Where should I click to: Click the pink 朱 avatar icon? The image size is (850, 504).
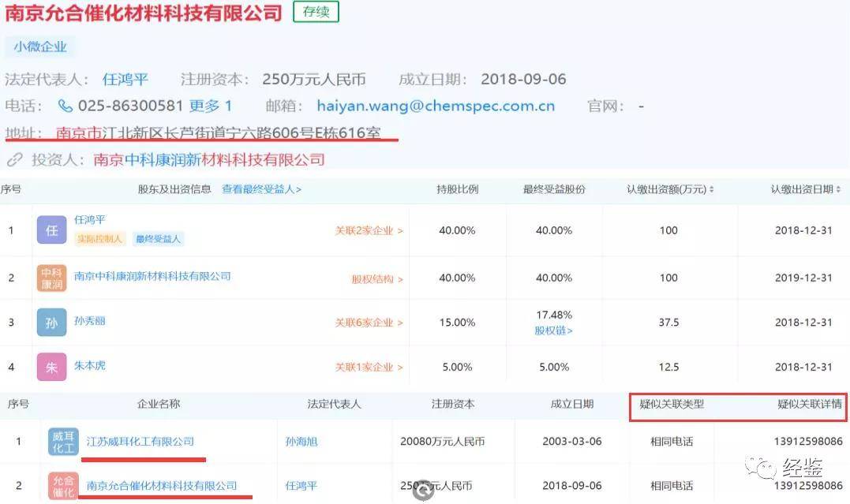click(51, 367)
